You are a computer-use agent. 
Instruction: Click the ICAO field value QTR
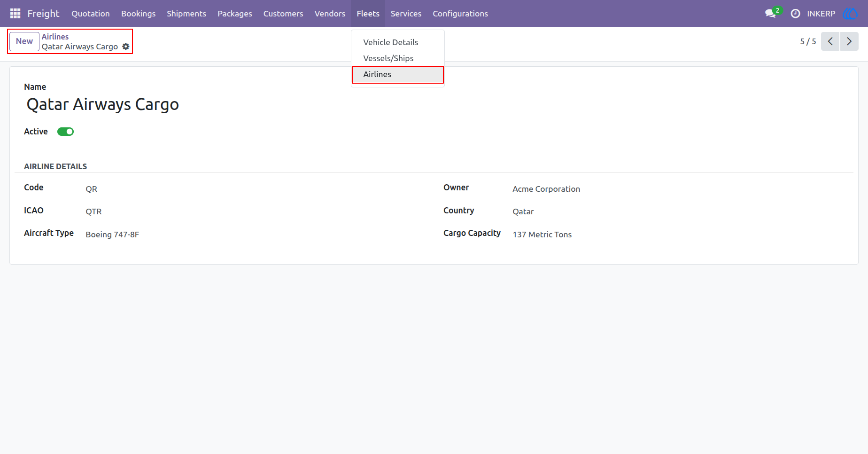coord(93,211)
